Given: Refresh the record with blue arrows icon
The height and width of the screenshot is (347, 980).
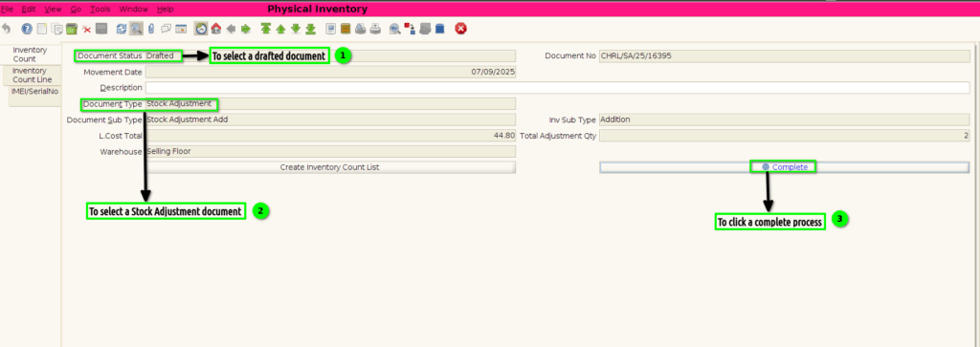Looking at the screenshot, I should point(122,29).
